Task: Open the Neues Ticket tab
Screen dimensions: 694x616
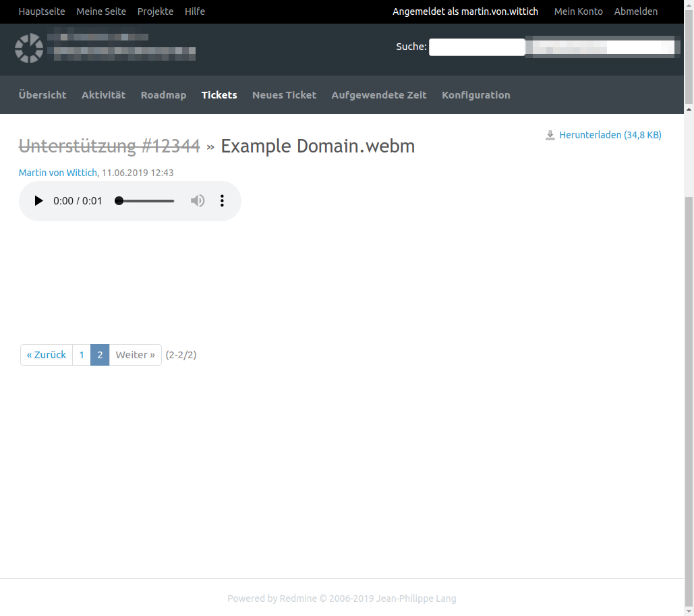Action: (x=284, y=95)
